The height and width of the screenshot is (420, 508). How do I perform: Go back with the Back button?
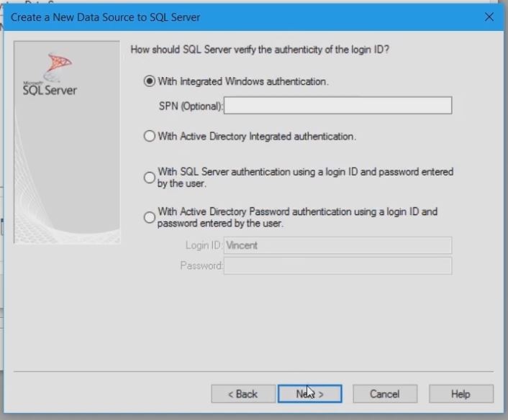coord(243,394)
